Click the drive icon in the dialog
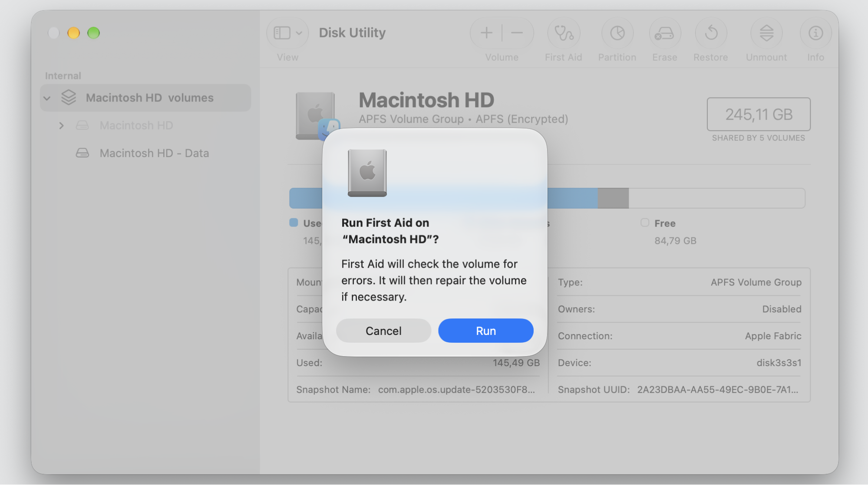This screenshot has height=485, width=868. pos(367,173)
